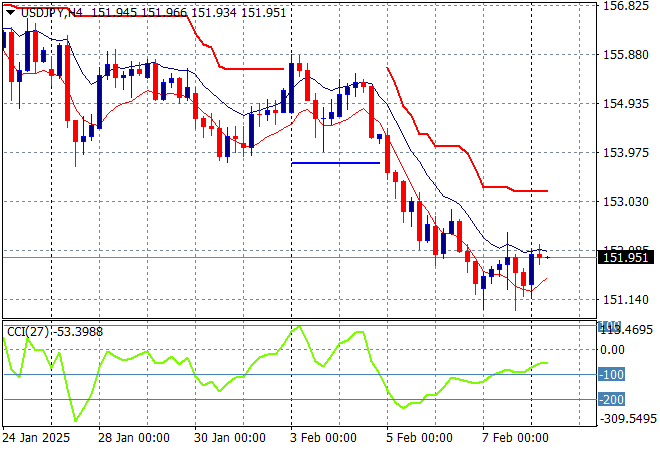
Task: Click the 24 Jan 2025 date label
Action: point(37,438)
